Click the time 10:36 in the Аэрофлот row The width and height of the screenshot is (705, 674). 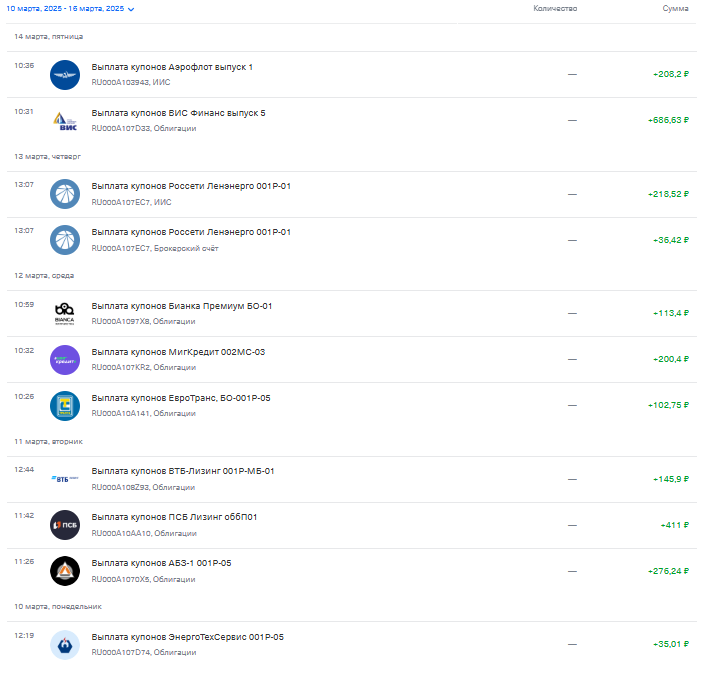[24, 66]
